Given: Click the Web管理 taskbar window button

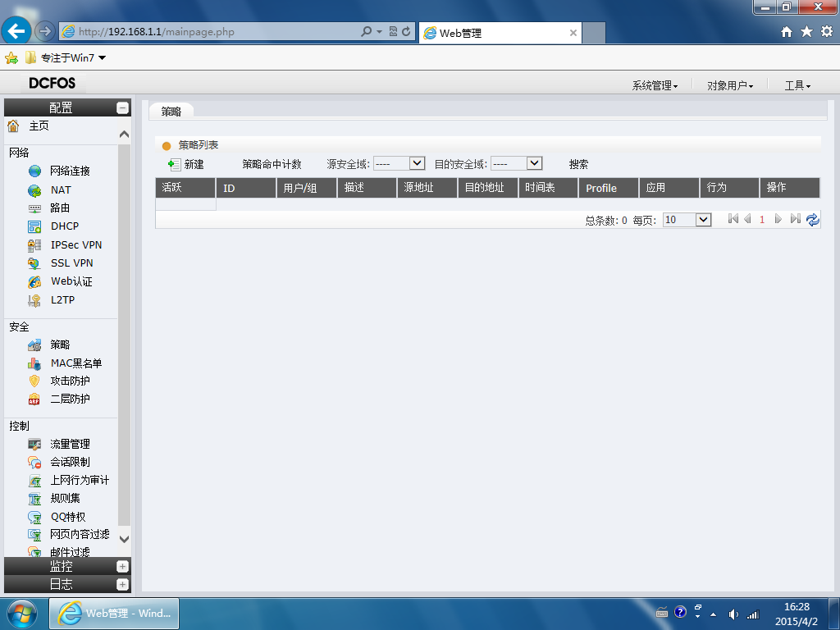Looking at the screenshot, I should point(114,614).
